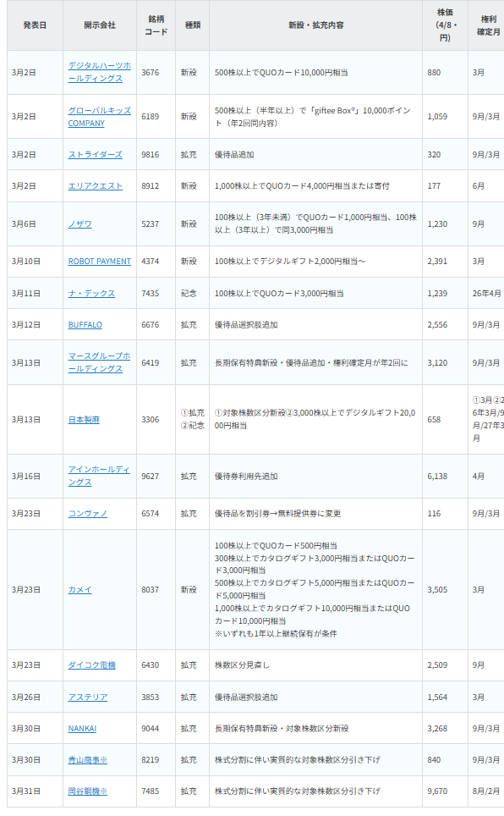Click the 発表日 column header
The image size is (504, 816).
point(35,25)
